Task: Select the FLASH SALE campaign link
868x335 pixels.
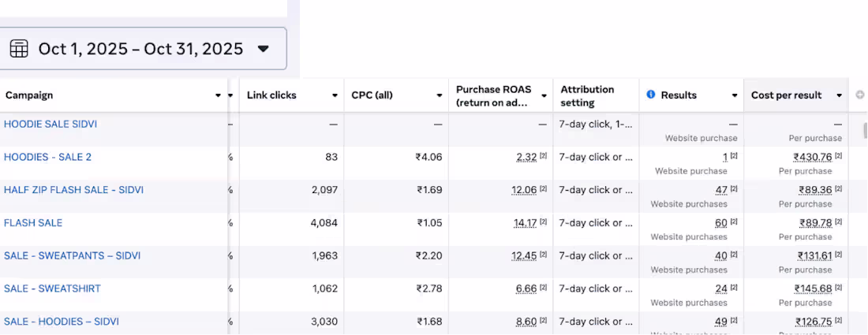Action: pyautogui.click(x=33, y=223)
